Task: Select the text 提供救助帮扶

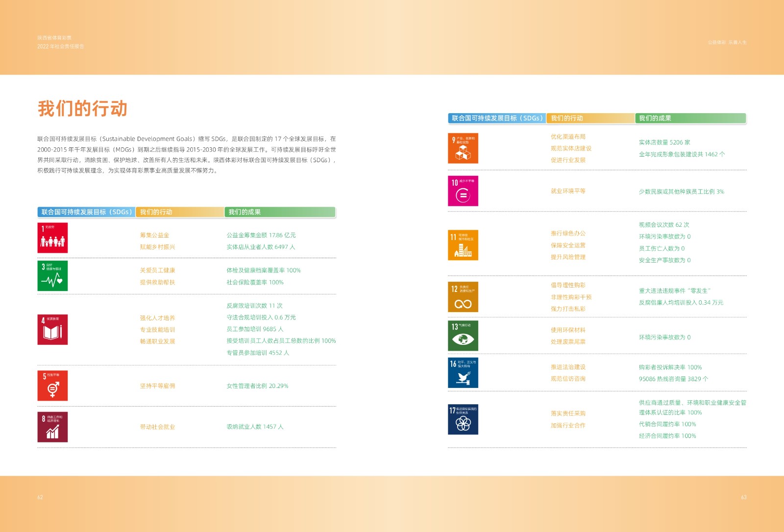Action: [157, 282]
